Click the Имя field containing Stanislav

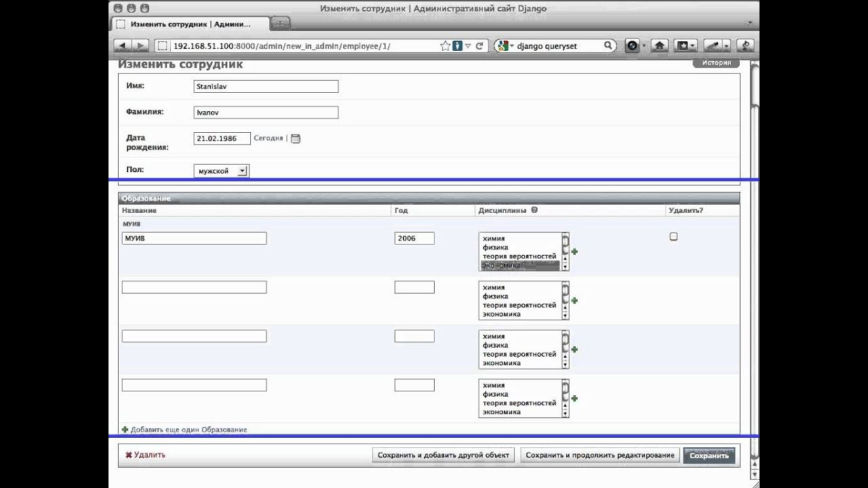point(266,87)
